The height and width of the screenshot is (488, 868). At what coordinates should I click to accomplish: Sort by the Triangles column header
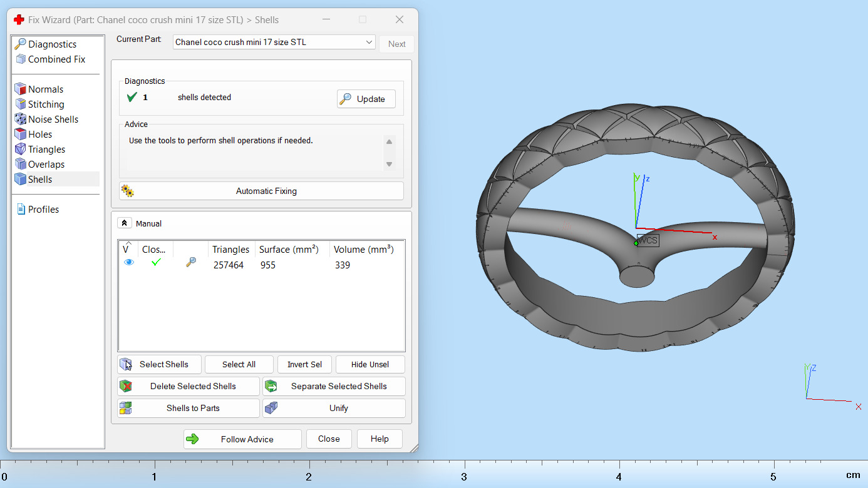coord(231,250)
